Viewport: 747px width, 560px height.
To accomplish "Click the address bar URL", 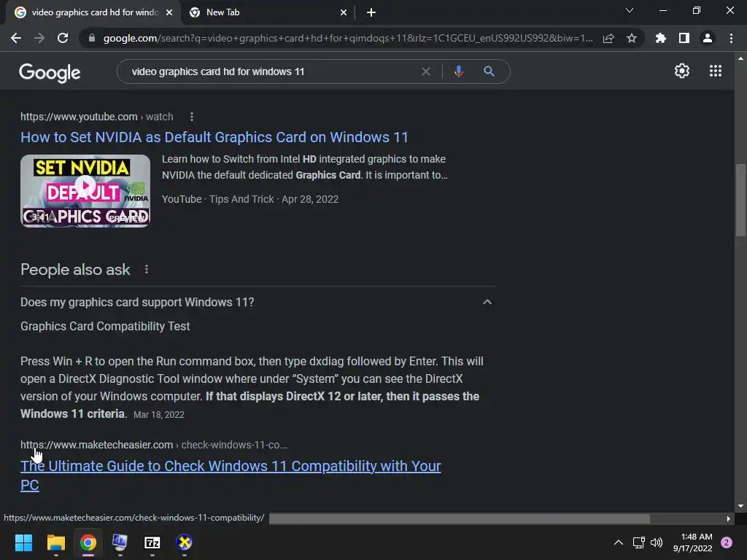I will [x=348, y=38].
